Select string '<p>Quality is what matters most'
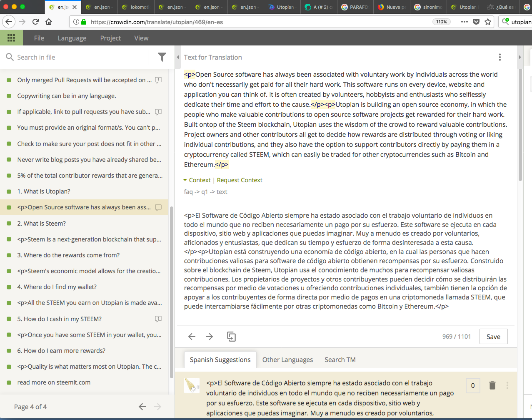This screenshot has height=420, width=532. [84, 367]
